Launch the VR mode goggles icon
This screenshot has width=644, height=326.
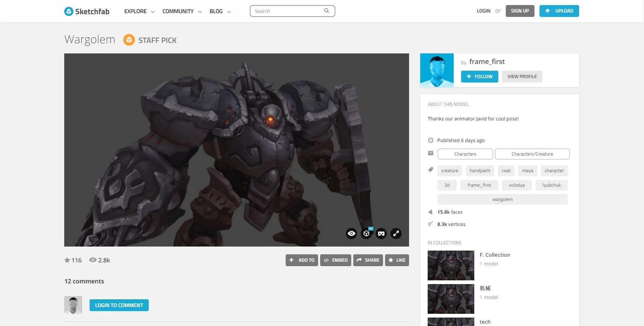[381, 233]
